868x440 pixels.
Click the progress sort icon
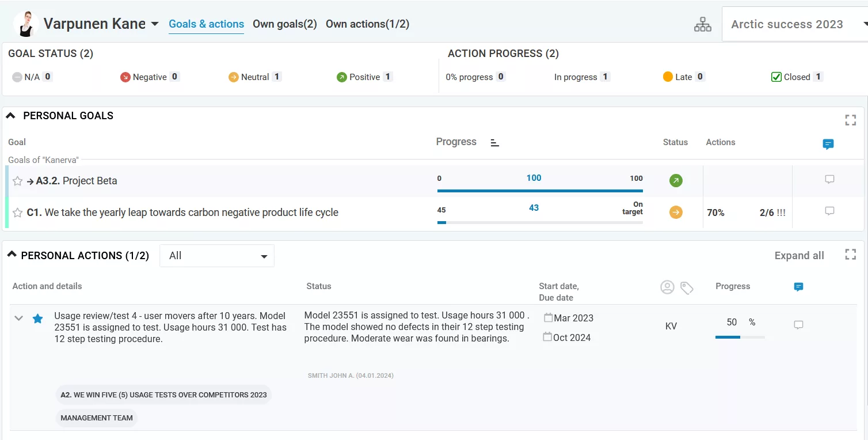point(494,143)
